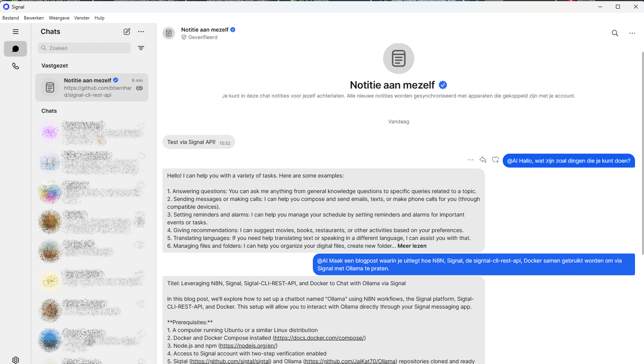Open first blurred chat with purple avatar

tap(92, 133)
